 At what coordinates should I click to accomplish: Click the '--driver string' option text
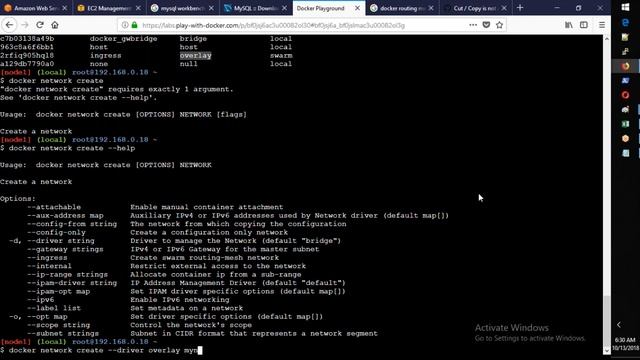point(61,241)
